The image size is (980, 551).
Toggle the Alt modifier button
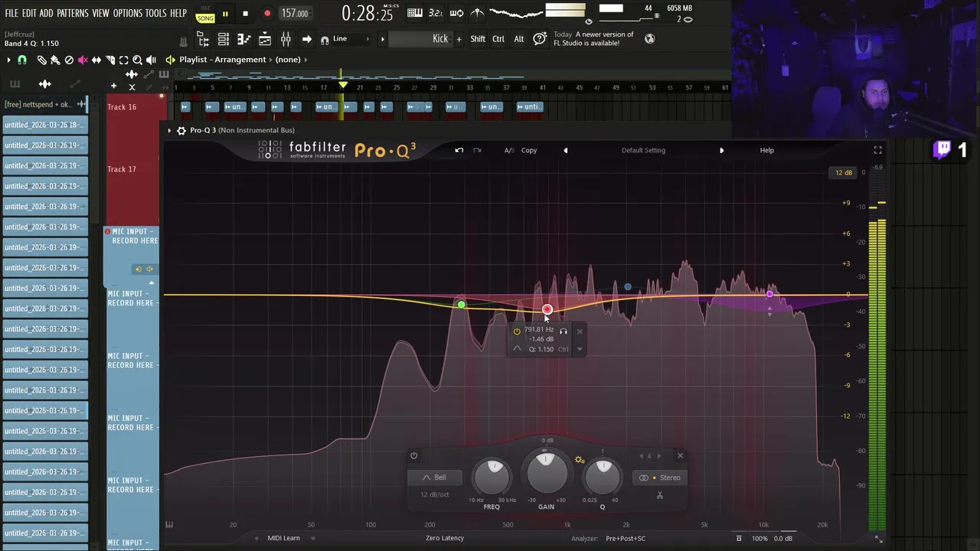tap(519, 39)
